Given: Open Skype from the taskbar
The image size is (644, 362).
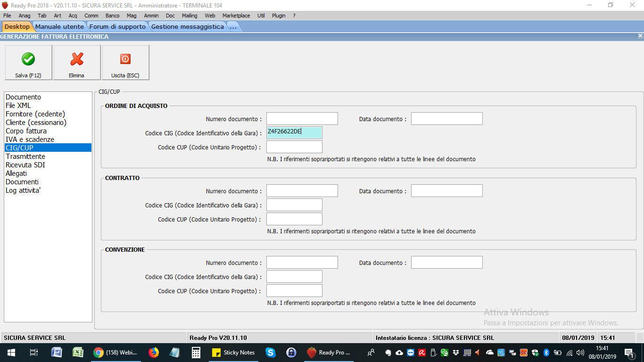Looking at the screenshot, I should point(271,353).
